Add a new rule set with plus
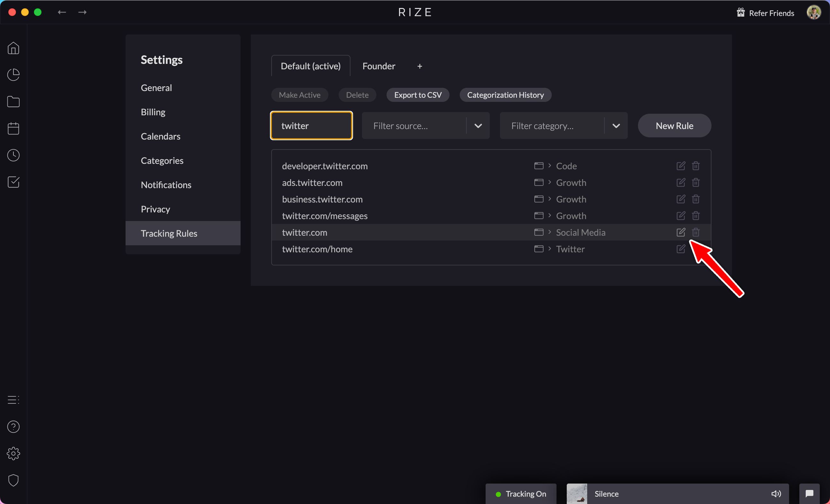This screenshot has width=830, height=504. [420, 66]
